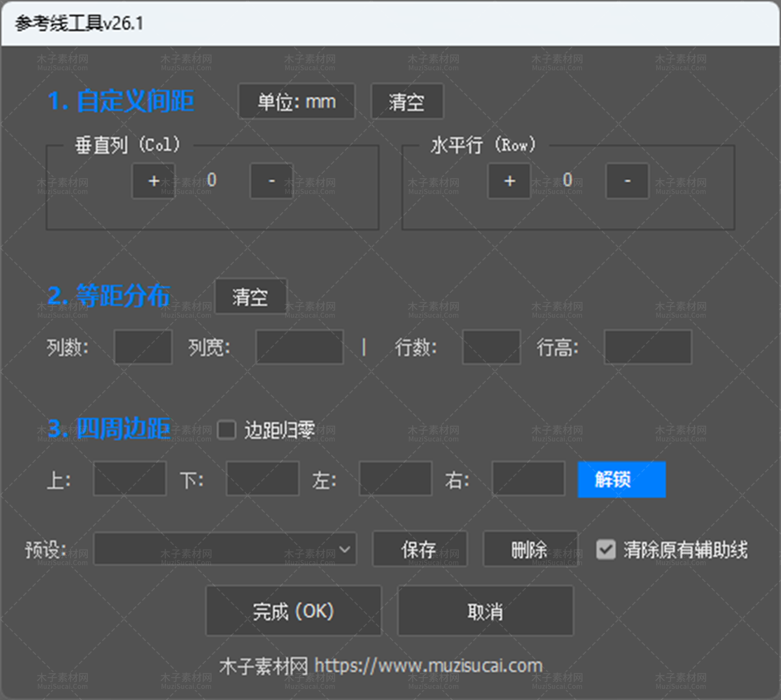Toggle the 单位: mm unit button
781x700 pixels.
tap(297, 102)
